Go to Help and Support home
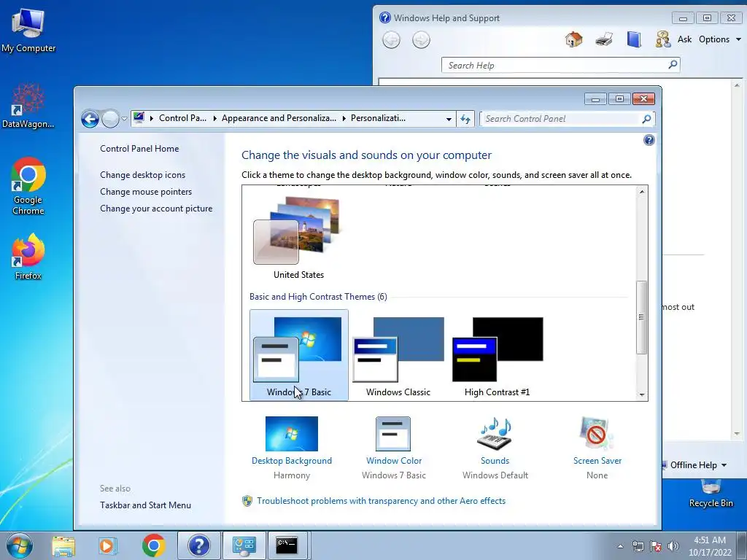Screen dimensions: 747x560 click(x=573, y=39)
